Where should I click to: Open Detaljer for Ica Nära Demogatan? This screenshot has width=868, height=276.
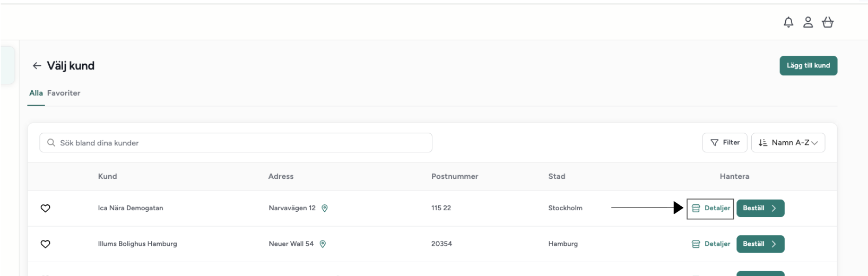tap(710, 208)
